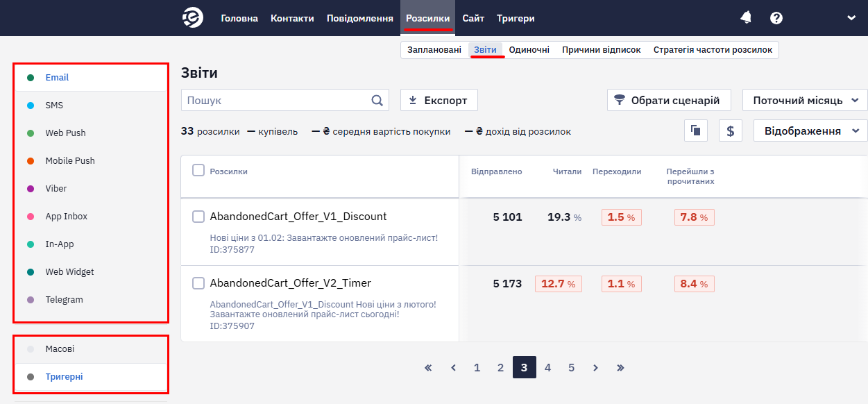This screenshot has width=868, height=404.
Task: Select the Mobile Push channel
Action: (91, 161)
